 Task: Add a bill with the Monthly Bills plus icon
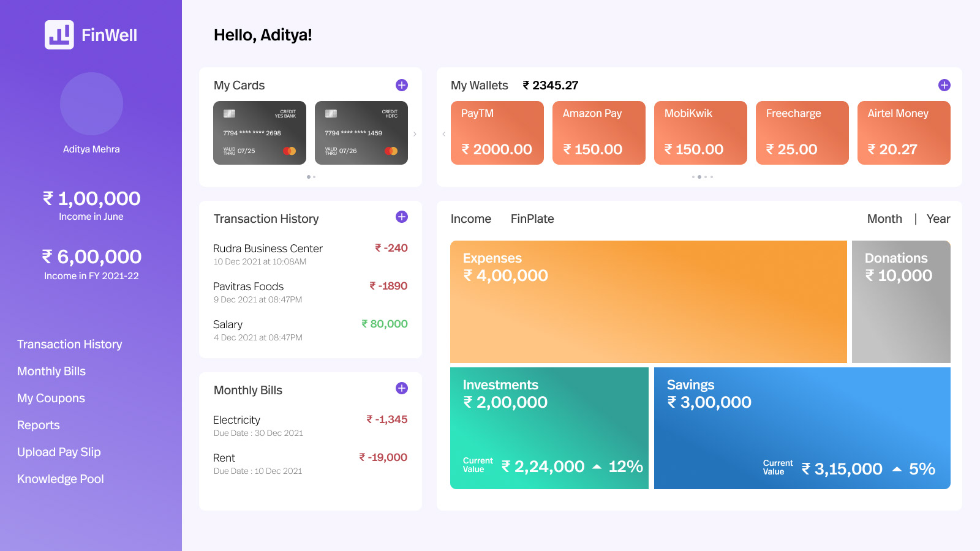402,388
